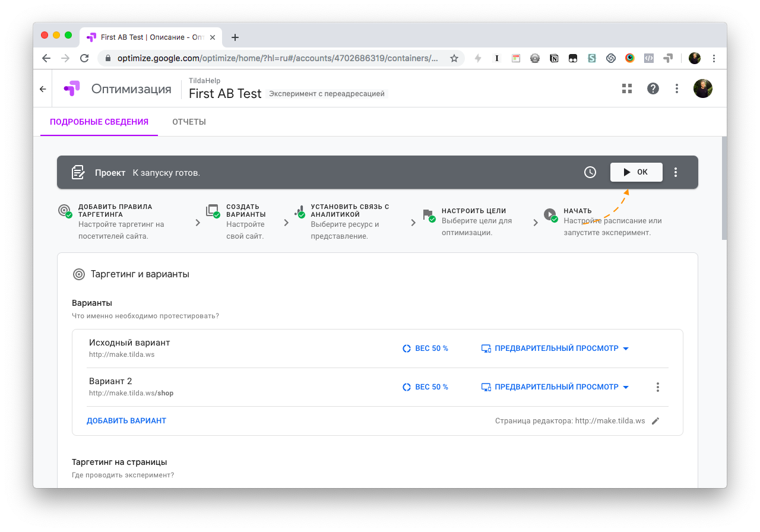Click the Таргетинг на страницы heading
The width and height of the screenshot is (760, 532).
click(x=119, y=462)
